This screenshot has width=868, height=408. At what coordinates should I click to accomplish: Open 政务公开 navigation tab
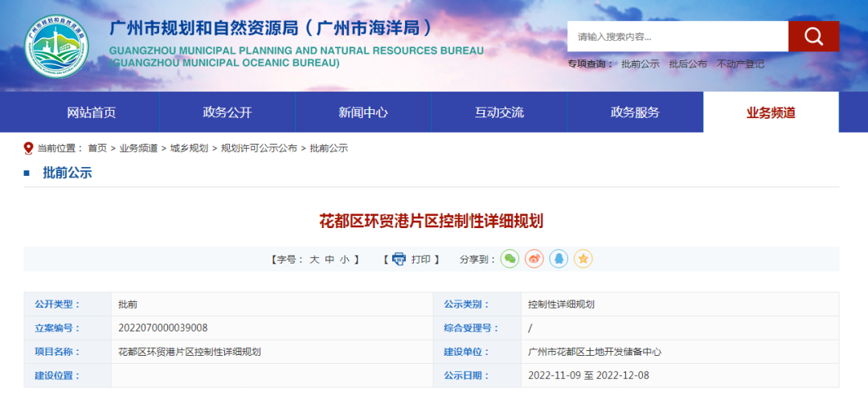pyautogui.click(x=227, y=112)
